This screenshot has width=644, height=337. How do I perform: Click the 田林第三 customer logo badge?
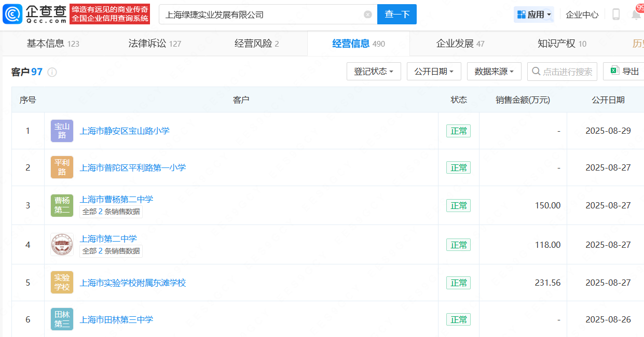click(62, 319)
